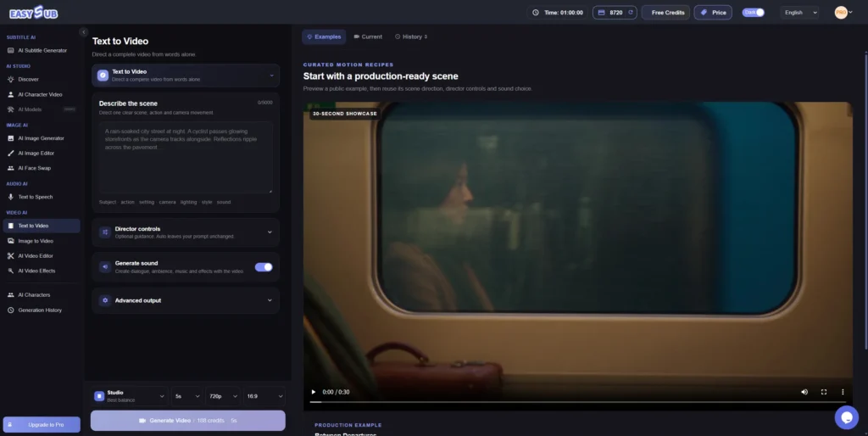Click the 0/5000 character counter
This screenshot has height=436, width=868.
(264, 103)
